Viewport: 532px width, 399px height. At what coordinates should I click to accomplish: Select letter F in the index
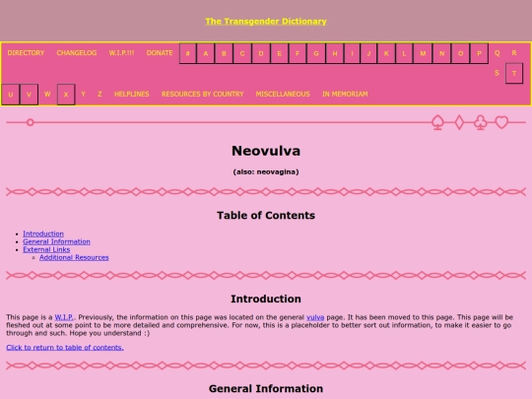point(298,53)
